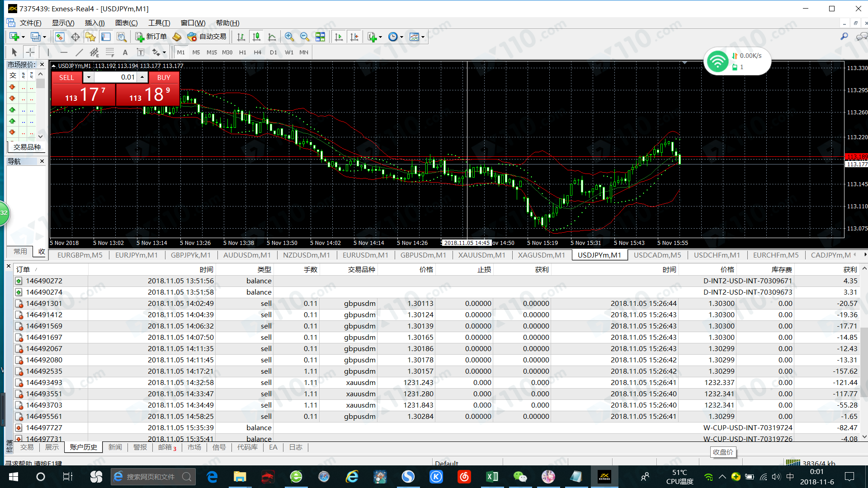The width and height of the screenshot is (868, 488).
Task: Open the 图表(C) menu
Action: pyautogui.click(x=126, y=23)
